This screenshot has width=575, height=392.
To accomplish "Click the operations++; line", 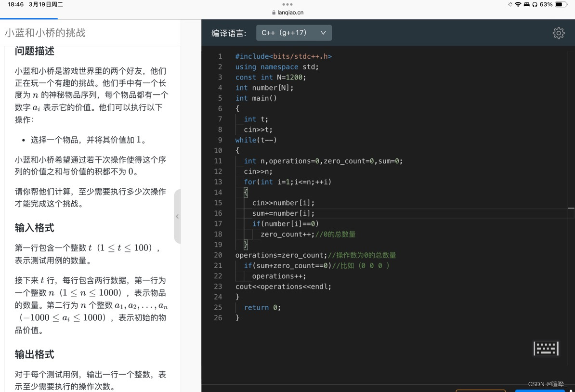I will pos(279,276).
